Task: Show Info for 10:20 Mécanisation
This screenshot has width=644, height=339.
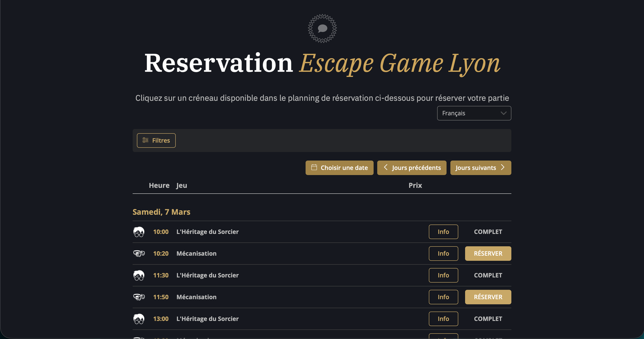Action: click(x=443, y=254)
